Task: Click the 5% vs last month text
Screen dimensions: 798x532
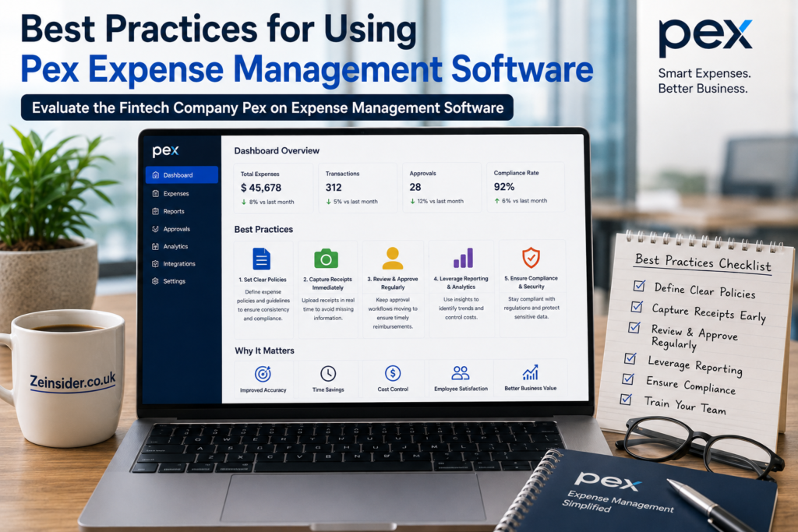Action: coord(355,202)
